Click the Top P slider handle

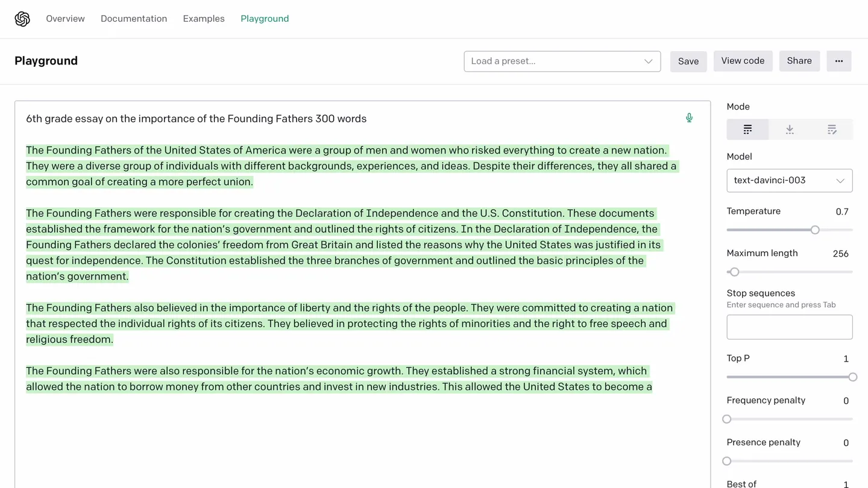point(852,377)
